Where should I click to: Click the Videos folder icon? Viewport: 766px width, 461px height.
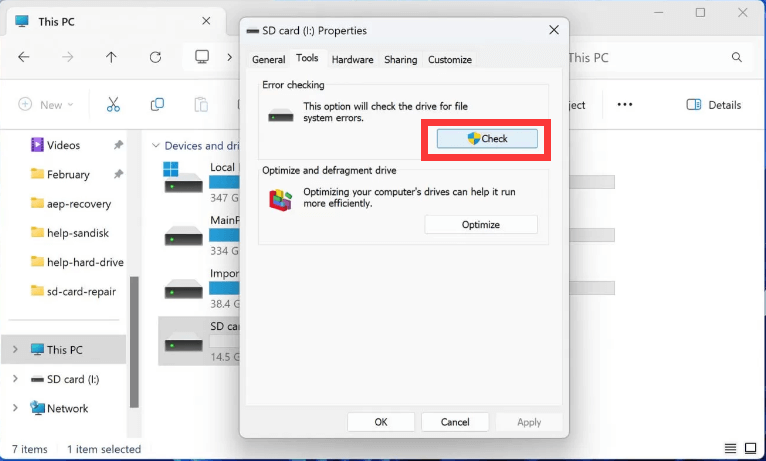[x=37, y=145]
